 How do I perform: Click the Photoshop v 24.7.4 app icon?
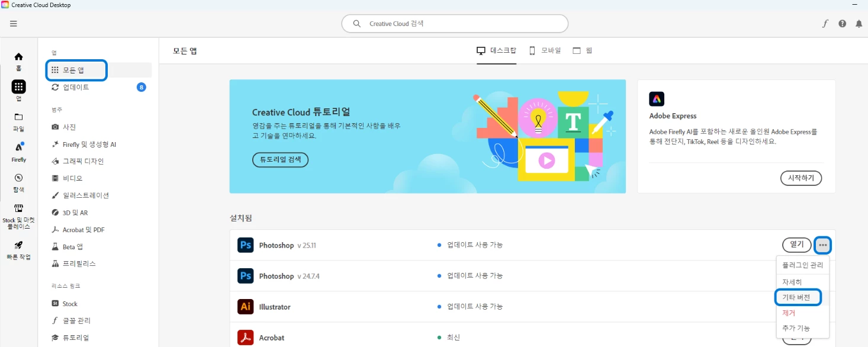(246, 276)
